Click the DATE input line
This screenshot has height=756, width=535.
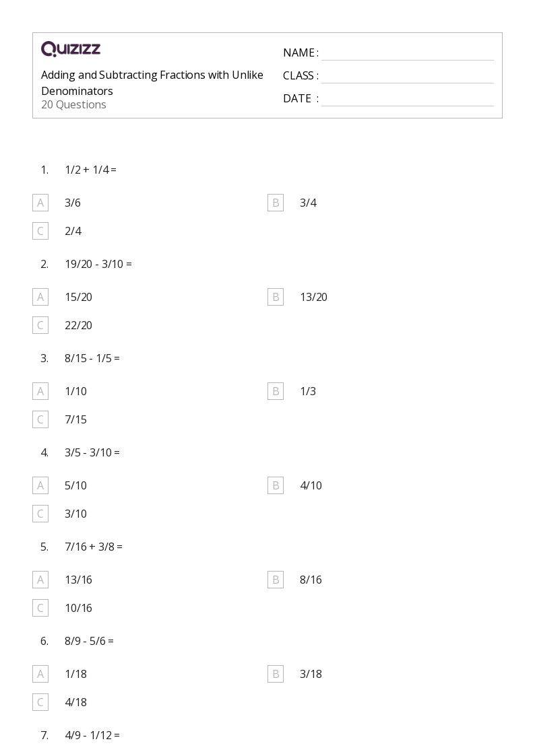click(x=408, y=100)
